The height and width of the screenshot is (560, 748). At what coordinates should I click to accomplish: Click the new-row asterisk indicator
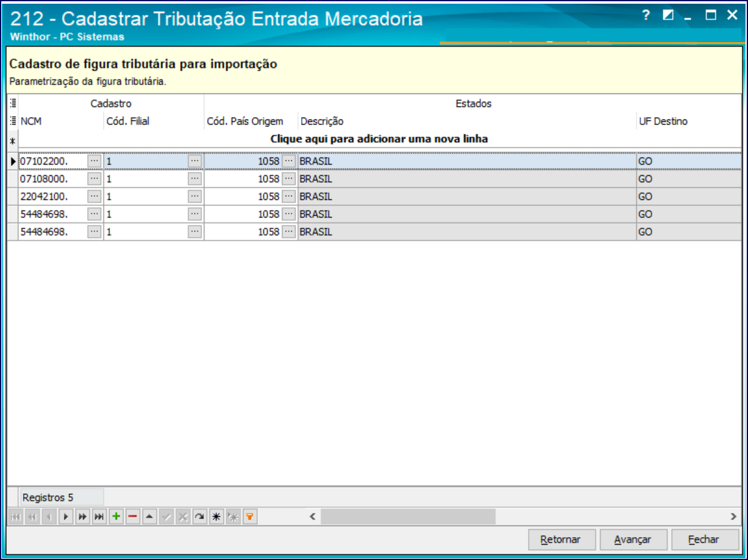12,140
